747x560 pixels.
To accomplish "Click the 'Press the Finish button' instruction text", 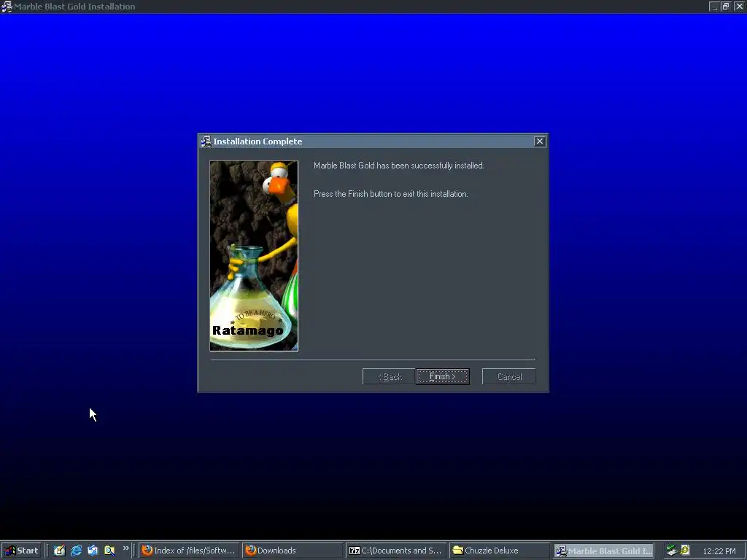I will 391,194.
